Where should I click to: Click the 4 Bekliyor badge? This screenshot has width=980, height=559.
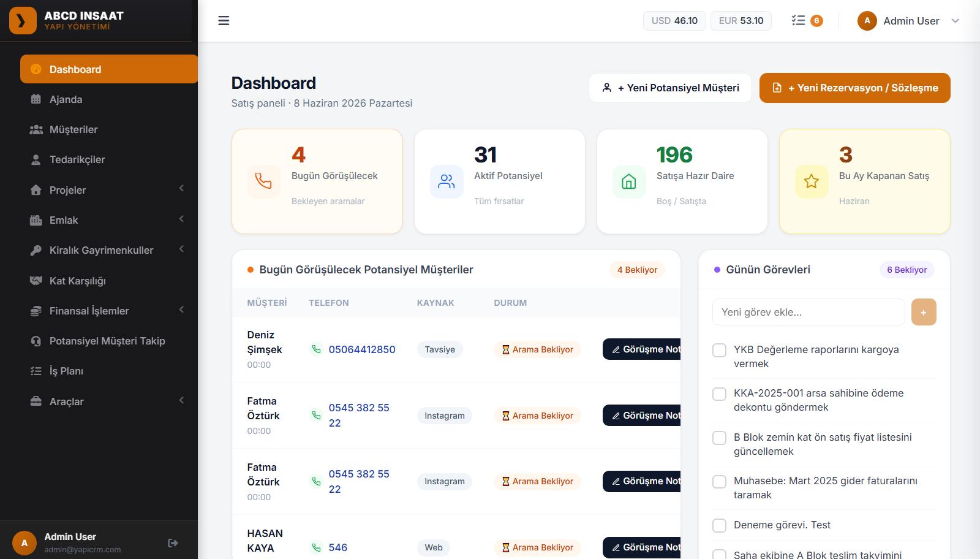pyautogui.click(x=637, y=270)
